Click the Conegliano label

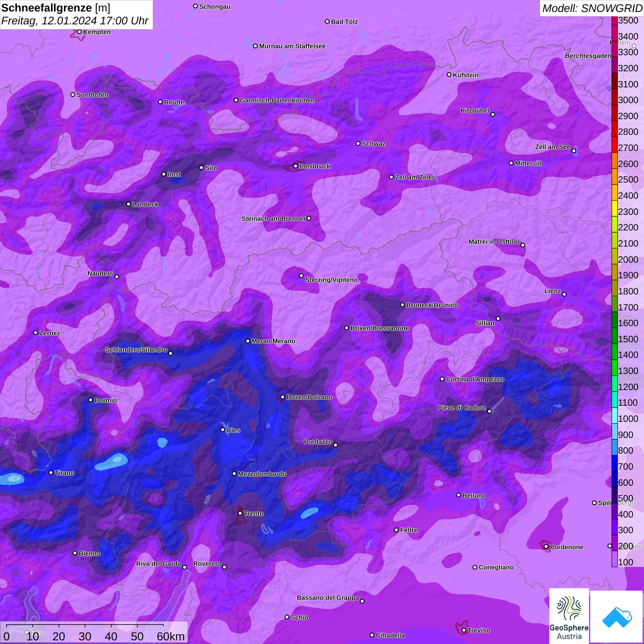(x=496, y=567)
